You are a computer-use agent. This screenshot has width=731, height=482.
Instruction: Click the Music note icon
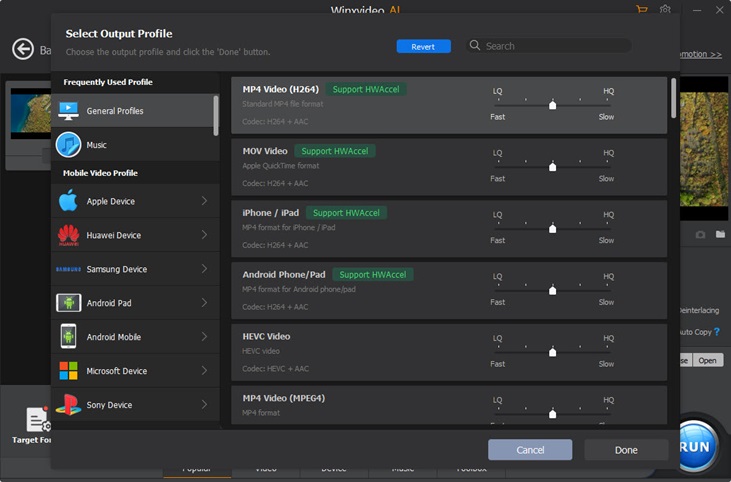click(x=69, y=145)
